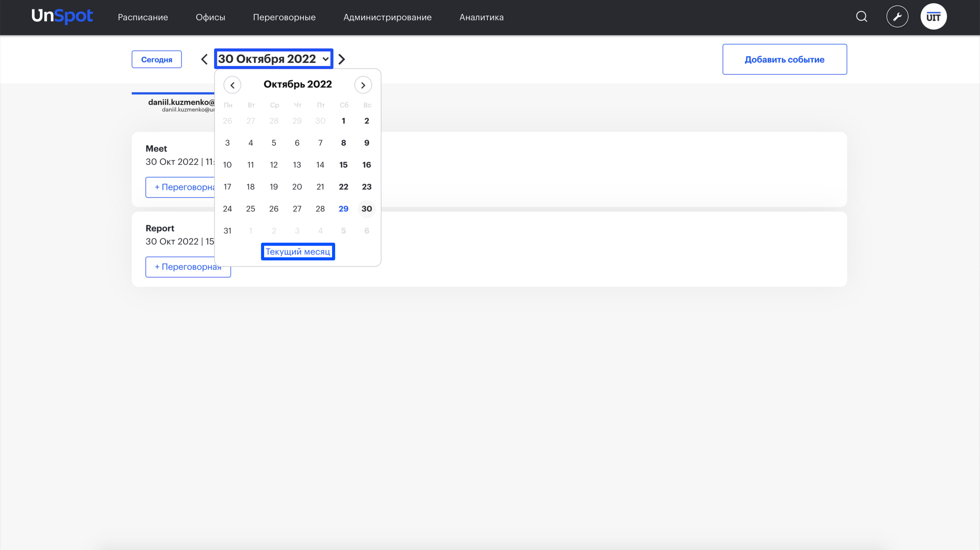Select October 31 in the calendar

click(x=227, y=231)
